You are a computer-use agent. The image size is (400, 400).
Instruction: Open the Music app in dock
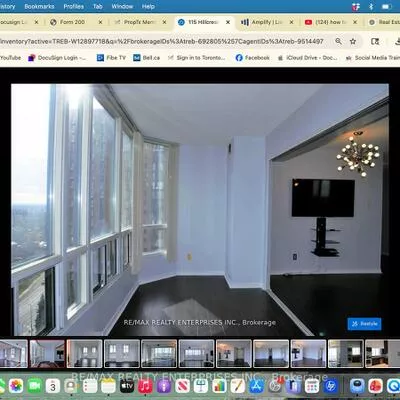tap(145, 386)
